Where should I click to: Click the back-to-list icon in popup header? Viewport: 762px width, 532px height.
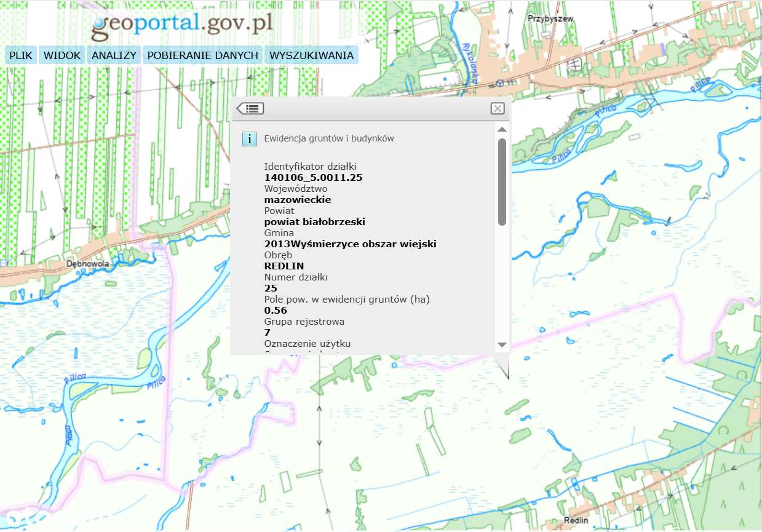pyautogui.click(x=250, y=108)
